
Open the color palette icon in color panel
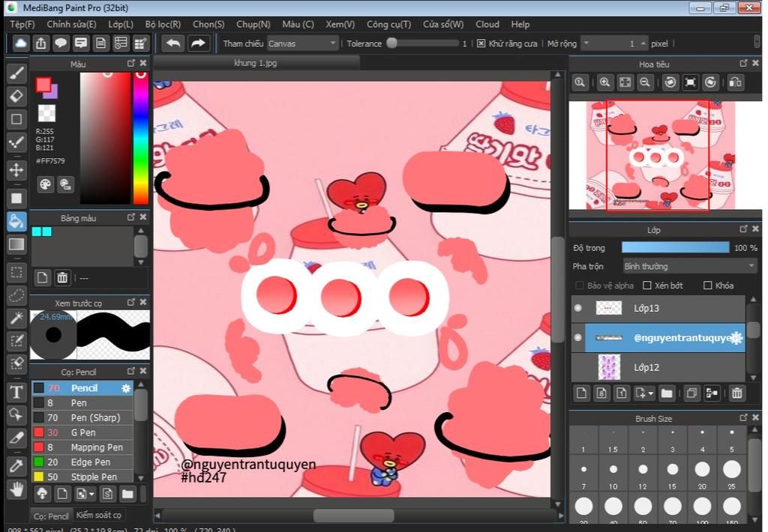click(x=45, y=184)
